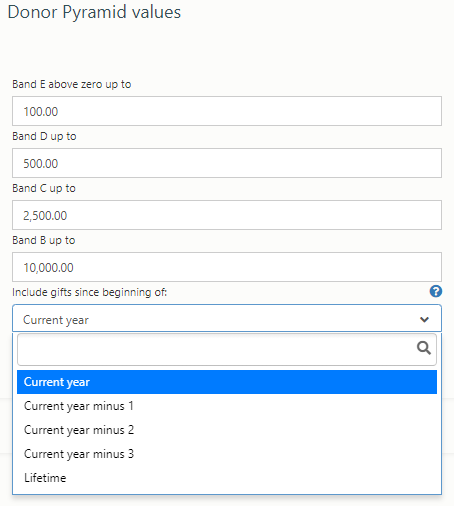Click the Band C up to label

pyautogui.click(x=44, y=188)
